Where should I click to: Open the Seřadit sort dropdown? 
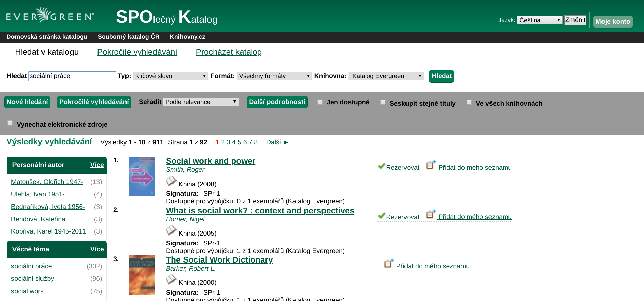coord(201,102)
